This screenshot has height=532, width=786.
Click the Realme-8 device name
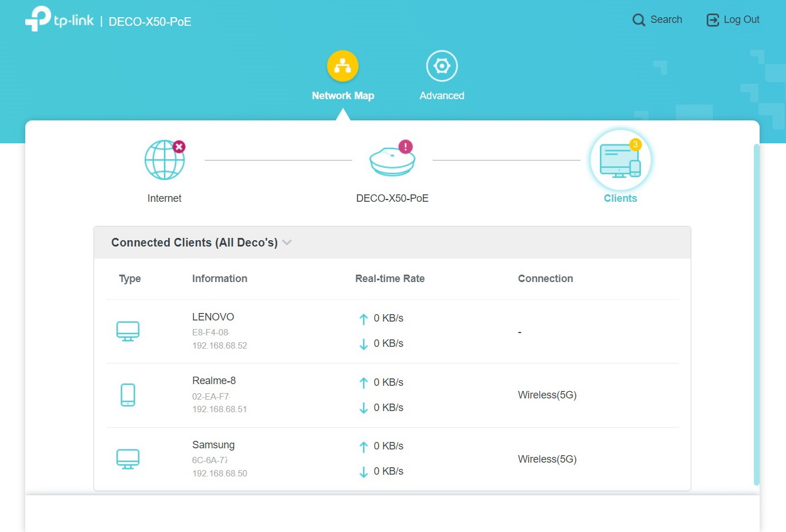click(x=214, y=381)
